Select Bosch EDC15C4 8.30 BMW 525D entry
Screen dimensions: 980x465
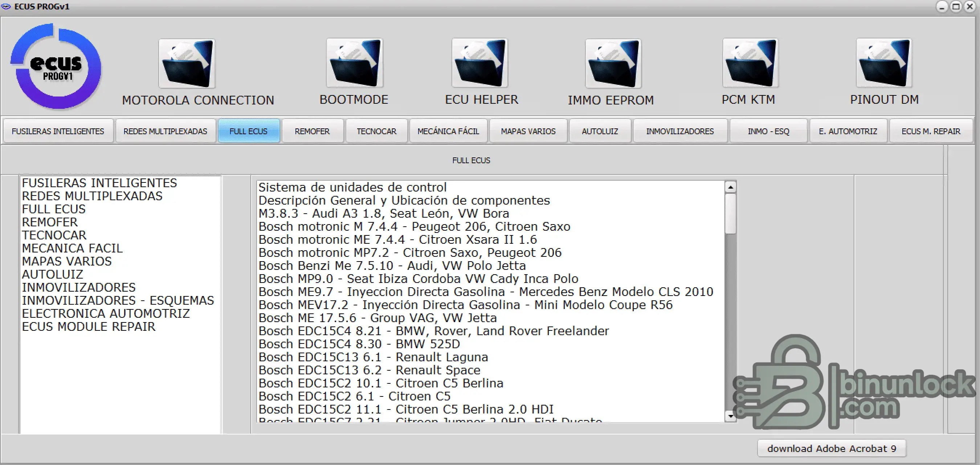(x=359, y=344)
